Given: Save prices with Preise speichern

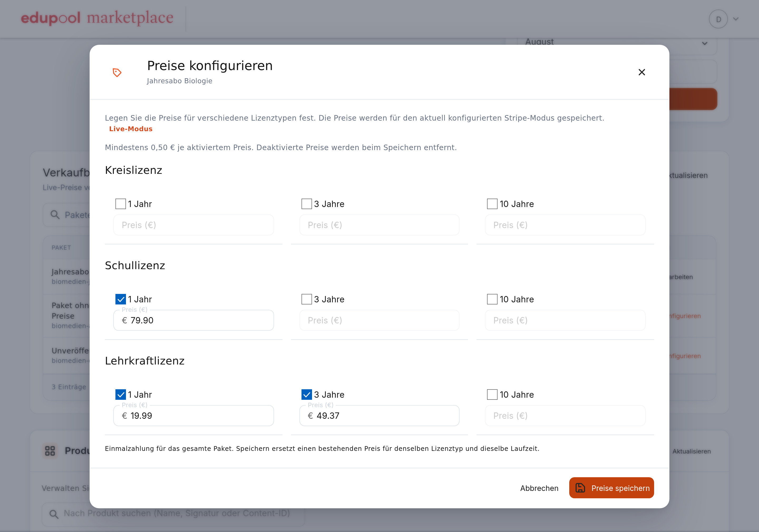Looking at the screenshot, I should 611,488.
